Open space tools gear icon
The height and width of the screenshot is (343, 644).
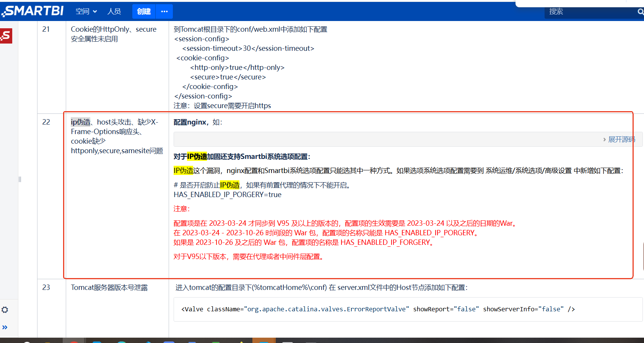coord(5,310)
